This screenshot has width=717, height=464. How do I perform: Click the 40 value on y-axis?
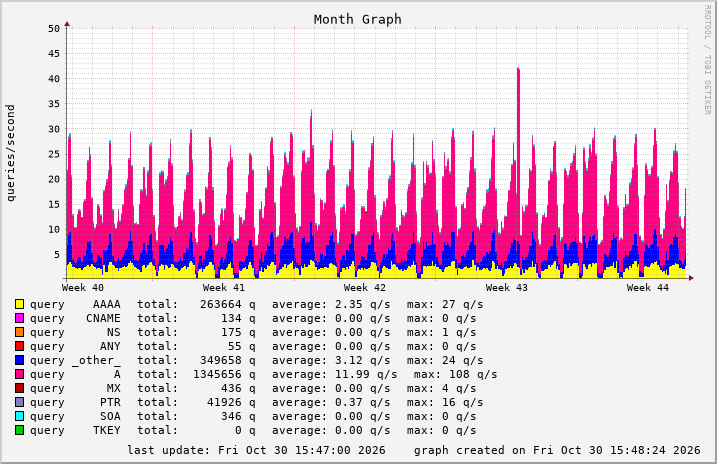(54, 79)
